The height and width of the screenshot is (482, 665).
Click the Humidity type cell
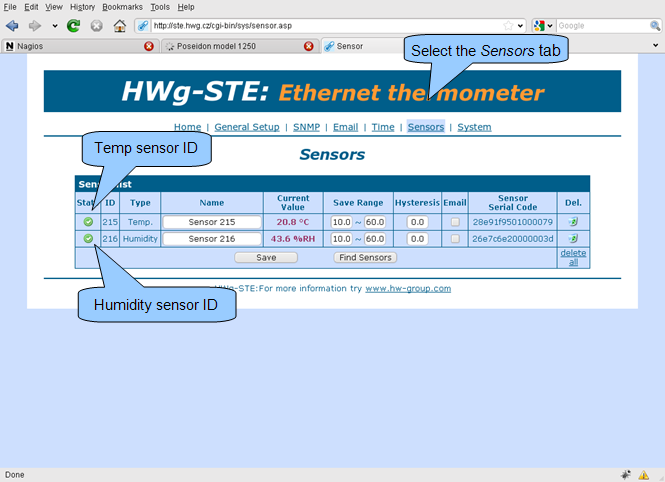[140, 239]
